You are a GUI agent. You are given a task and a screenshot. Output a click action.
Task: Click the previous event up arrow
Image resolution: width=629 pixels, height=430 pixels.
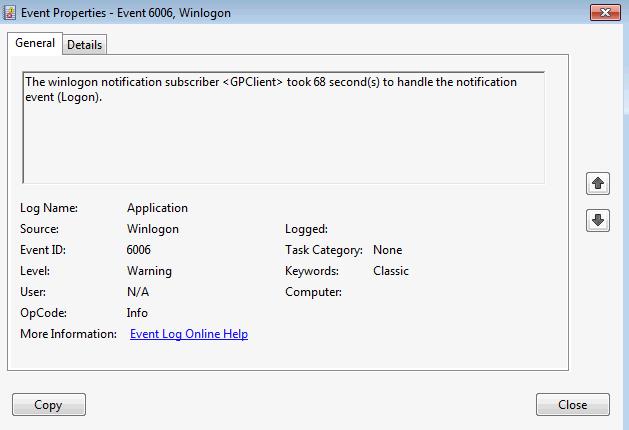pyautogui.click(x=597, y=183)
